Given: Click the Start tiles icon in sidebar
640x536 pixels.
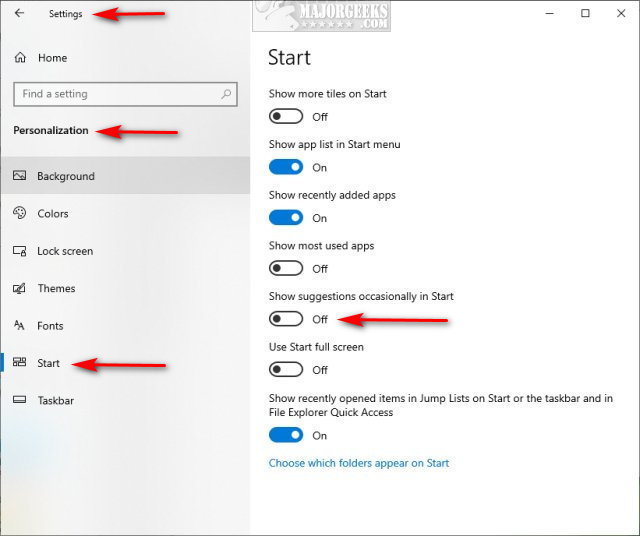Looking at the screenshot, I should coord(19,362).
